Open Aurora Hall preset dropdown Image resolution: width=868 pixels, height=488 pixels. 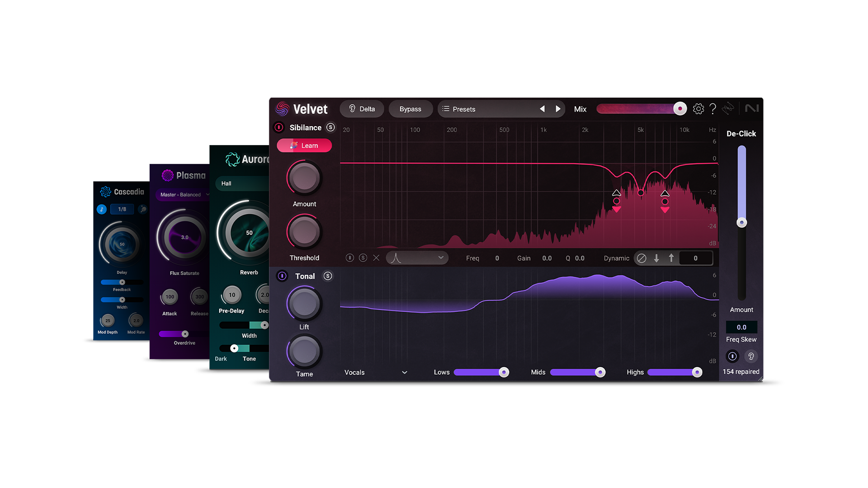click(242, 183)
